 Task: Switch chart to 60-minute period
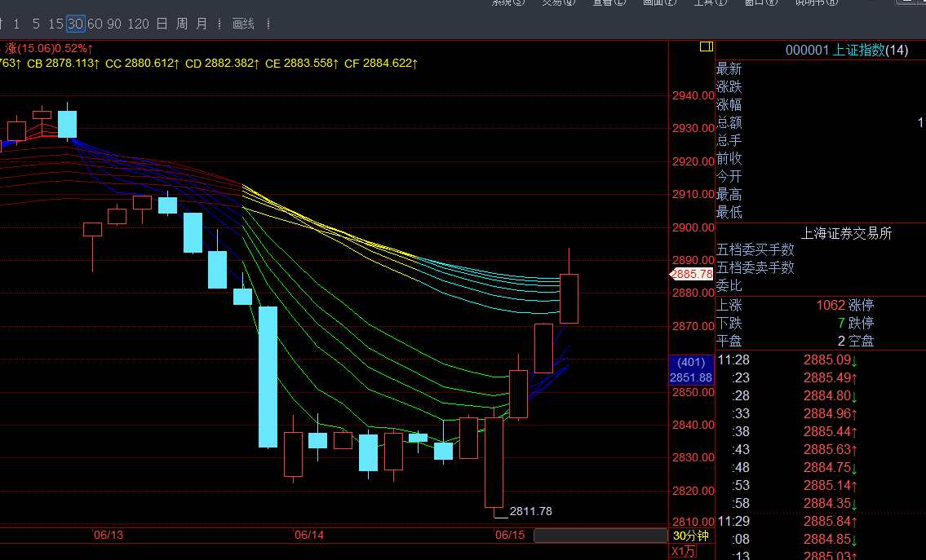click(95, 24)
